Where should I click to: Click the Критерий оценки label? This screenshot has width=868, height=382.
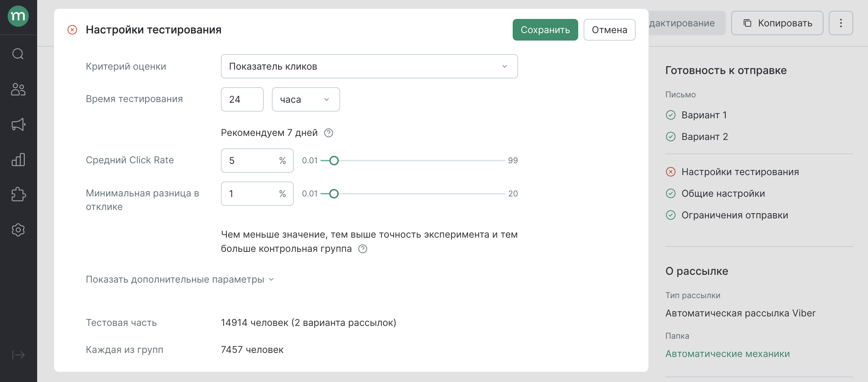pyautogui.click(x=126, y=66)
